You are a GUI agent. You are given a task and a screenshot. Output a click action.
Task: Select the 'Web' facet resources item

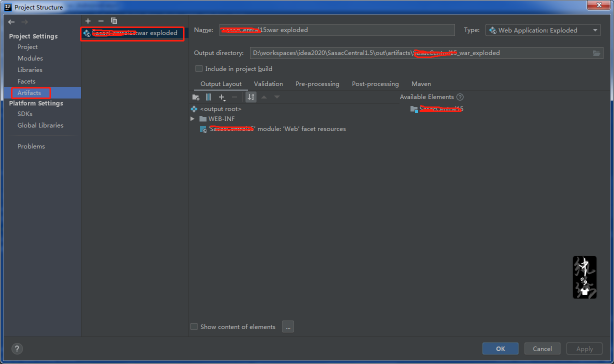coord(273,129)
